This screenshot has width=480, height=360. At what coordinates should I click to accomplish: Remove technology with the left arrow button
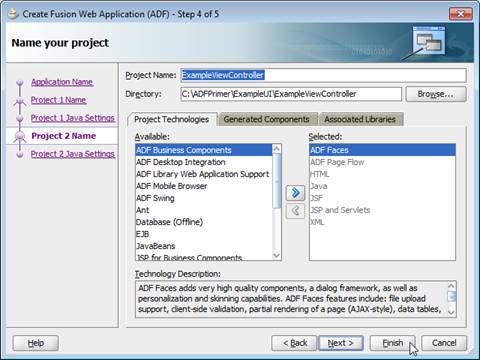[295, 211]
